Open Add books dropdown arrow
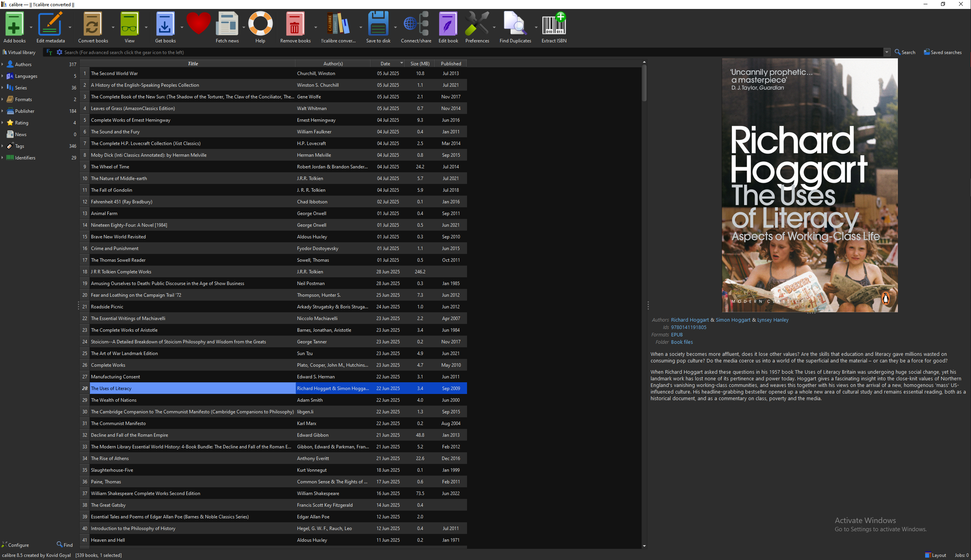 click(31, 27)
